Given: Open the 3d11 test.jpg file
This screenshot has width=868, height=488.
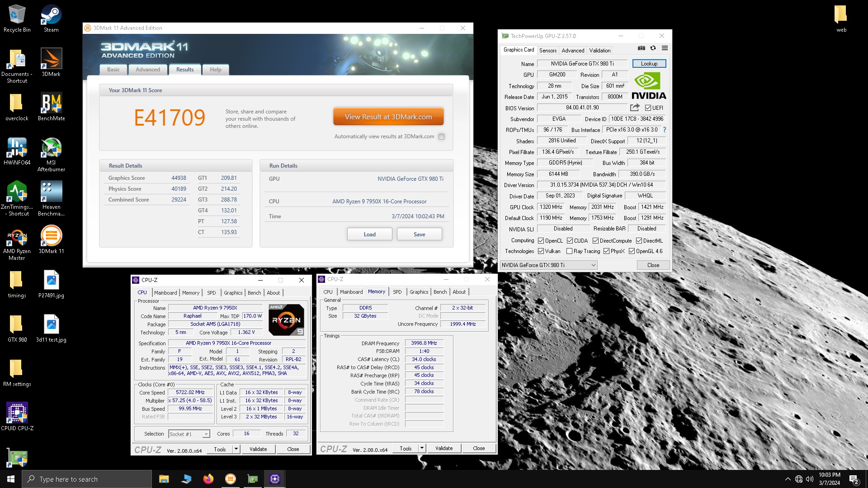Looking at the screenshot, I should (x=51, y=328).
